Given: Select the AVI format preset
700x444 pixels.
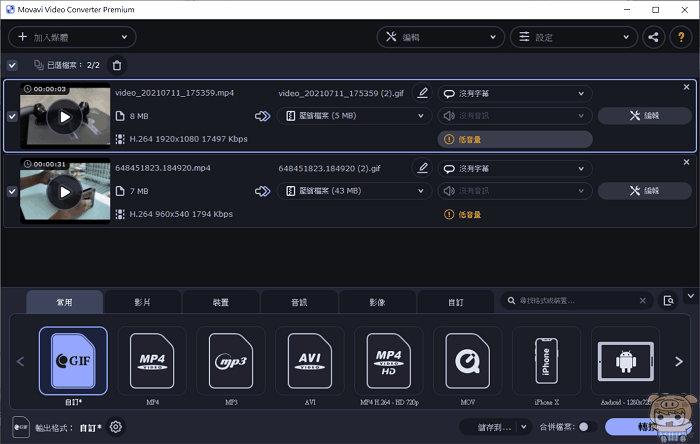Looking at the screenshot, I should [310, 361].
